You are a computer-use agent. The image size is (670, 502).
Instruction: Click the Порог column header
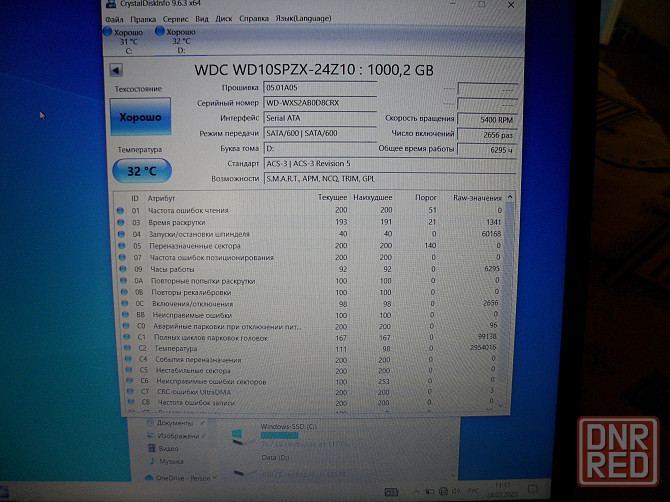[x=426, y=198]
